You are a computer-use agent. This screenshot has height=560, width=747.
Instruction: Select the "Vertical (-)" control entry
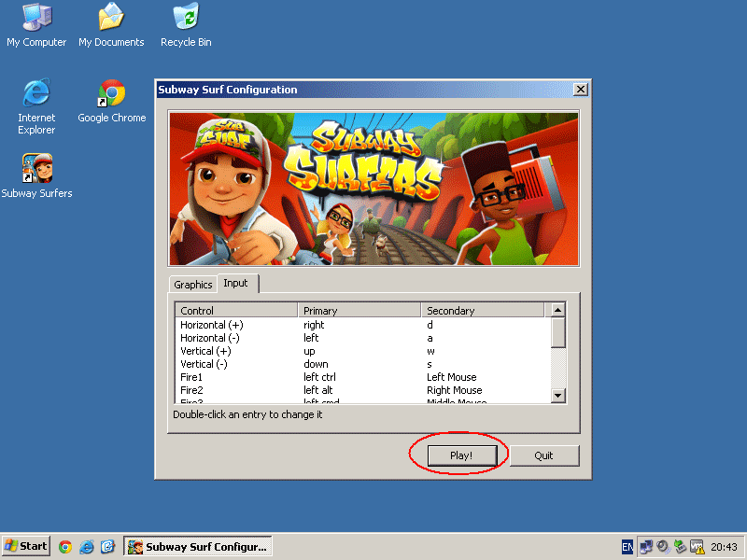[204, 364]
